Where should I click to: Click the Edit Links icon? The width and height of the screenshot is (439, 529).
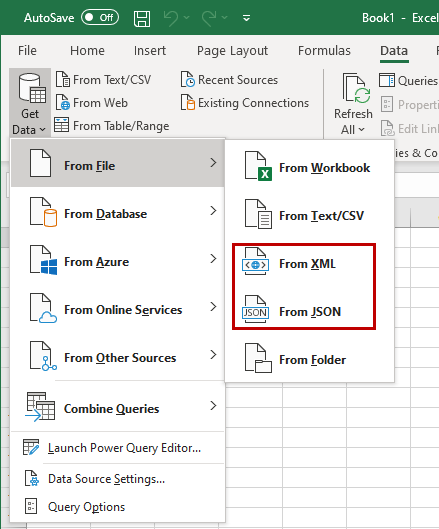click(387, 129)
